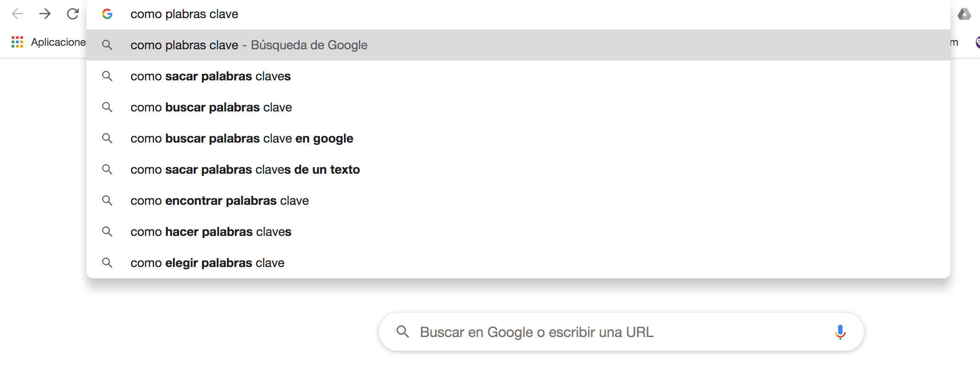The width and height of the screenshot is (980, 369).
Task: Select 'como sacar palabras claves de un texto'
Action: pos(245,170)
